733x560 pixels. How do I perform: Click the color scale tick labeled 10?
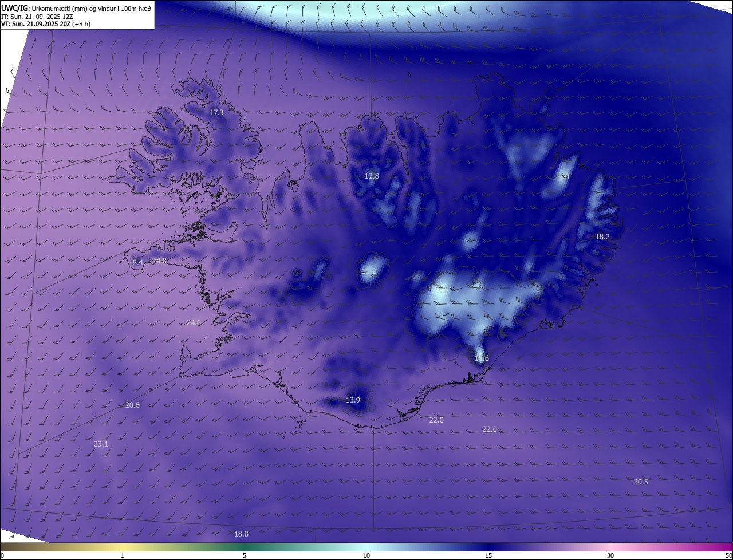366,555
